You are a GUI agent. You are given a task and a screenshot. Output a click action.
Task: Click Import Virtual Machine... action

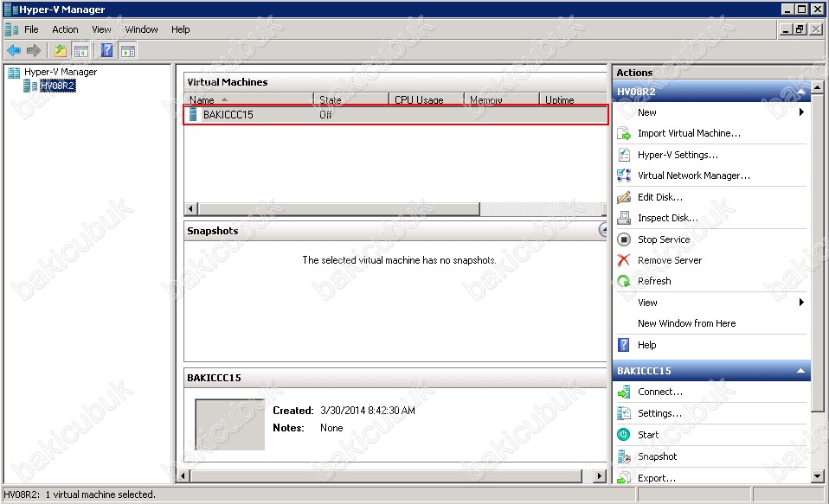click(x=689, y=134)
